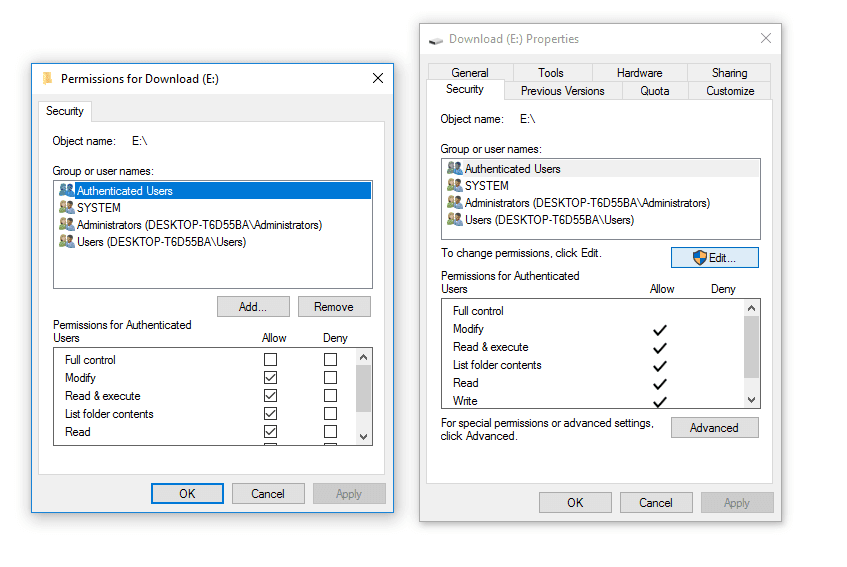Click scroll down arrow in Properties permissions list
The height and width of the screenshot is (567, 847).
click(751, 400)
